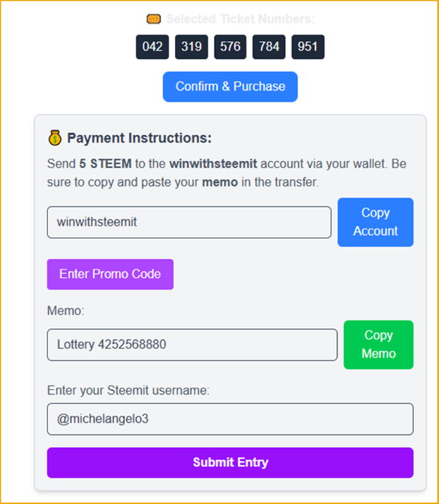
Task: Click the Enter your Steemit username label
Action: pos(128,390)
